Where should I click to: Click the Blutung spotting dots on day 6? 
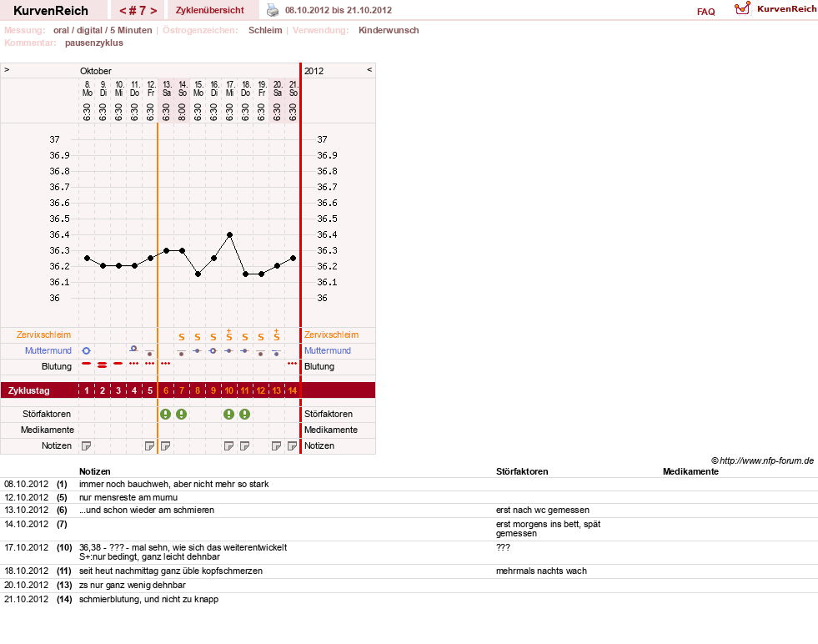click(165, 363)
